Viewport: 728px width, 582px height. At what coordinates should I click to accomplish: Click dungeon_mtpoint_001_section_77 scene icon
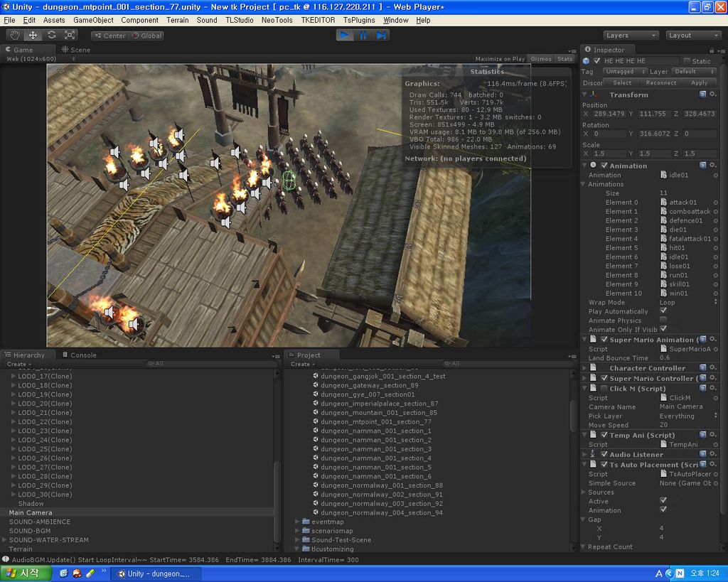[x=316, y=421]
